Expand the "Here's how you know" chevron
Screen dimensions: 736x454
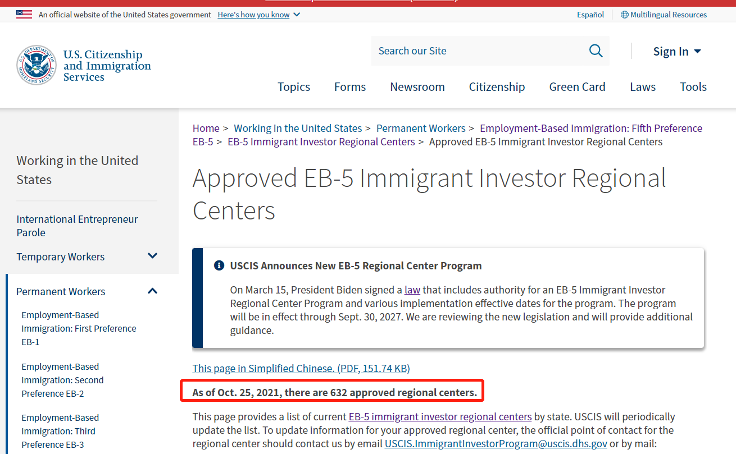[x=297, y=15]
